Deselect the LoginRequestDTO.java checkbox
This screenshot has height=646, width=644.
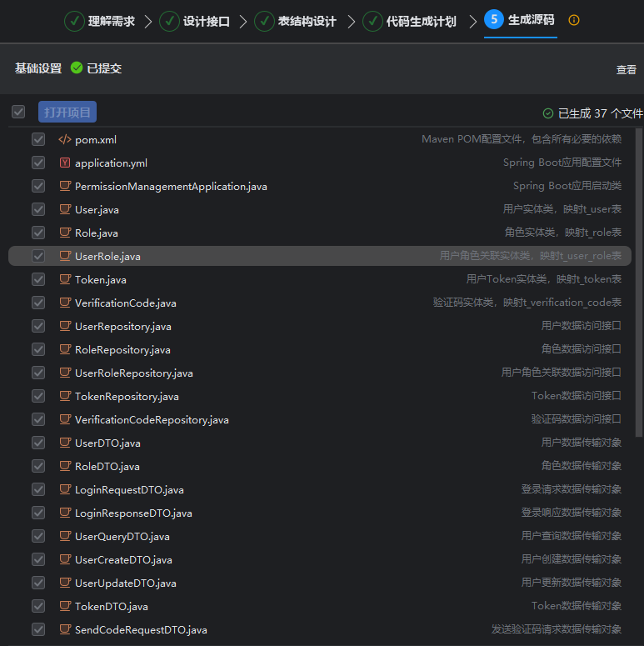(x=38, y=490)
